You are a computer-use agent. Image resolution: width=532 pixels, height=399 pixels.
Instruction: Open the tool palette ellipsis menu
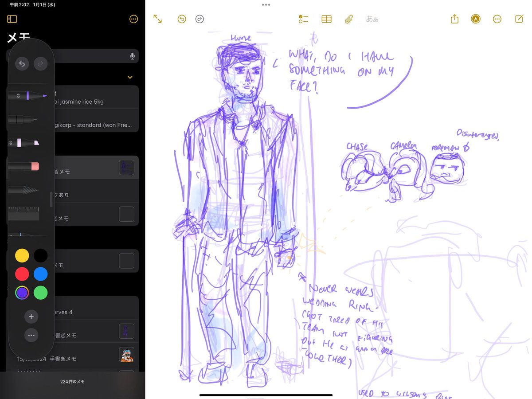(31, 336)
